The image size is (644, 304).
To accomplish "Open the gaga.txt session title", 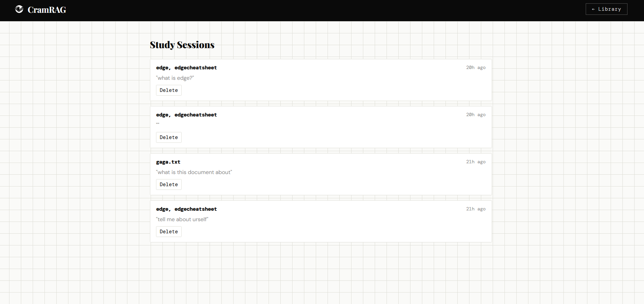I will 168,162.
